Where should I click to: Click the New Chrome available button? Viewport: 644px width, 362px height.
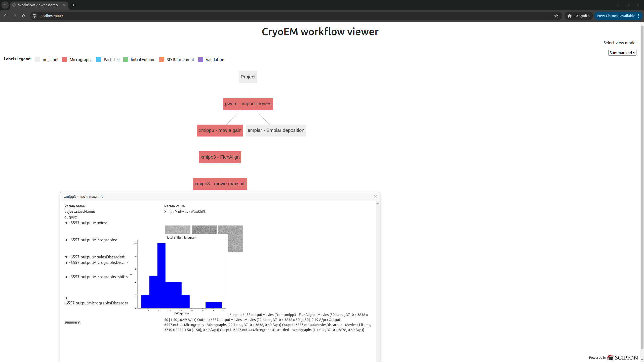[x=616, y=16]
